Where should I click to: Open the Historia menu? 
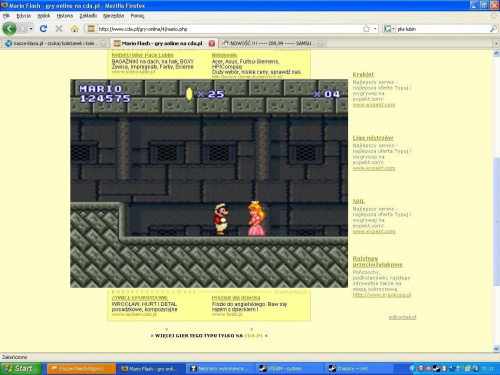pos(65,16)
